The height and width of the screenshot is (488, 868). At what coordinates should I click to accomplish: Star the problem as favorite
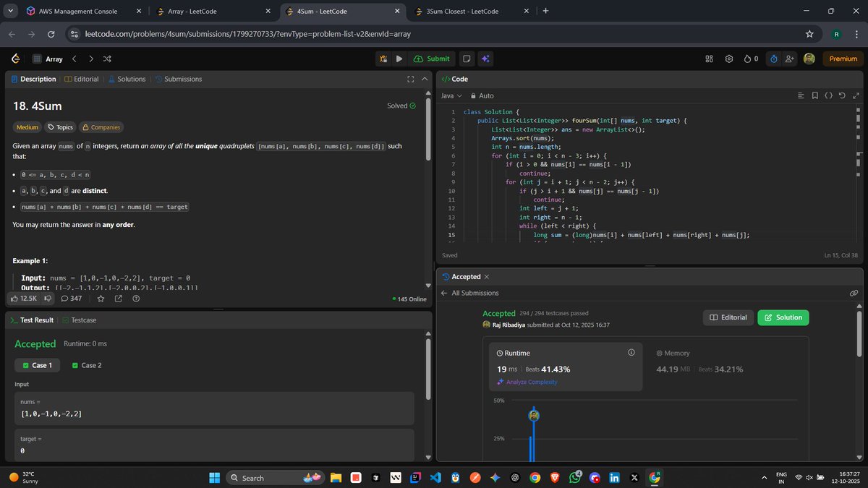(101, 298)
